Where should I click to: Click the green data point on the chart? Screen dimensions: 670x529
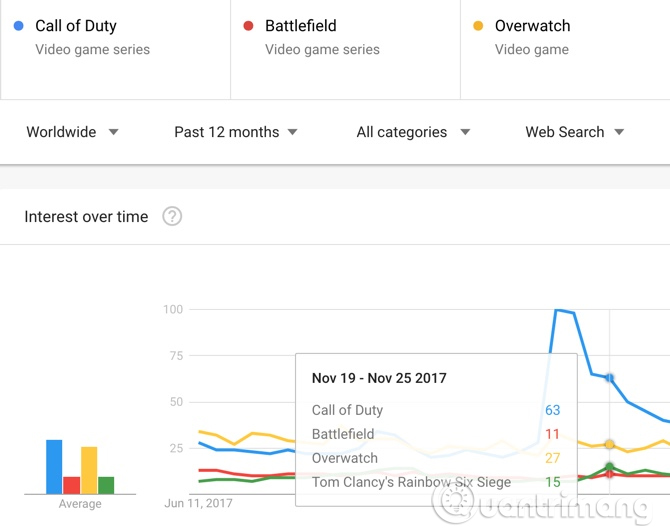[610, 467]
